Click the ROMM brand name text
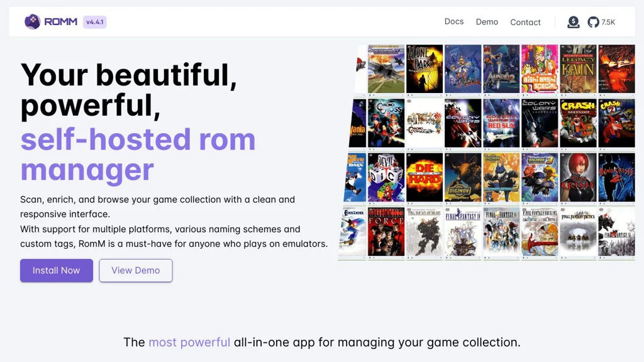The height and width of the screenshot is (362, 644). point(61,22)
